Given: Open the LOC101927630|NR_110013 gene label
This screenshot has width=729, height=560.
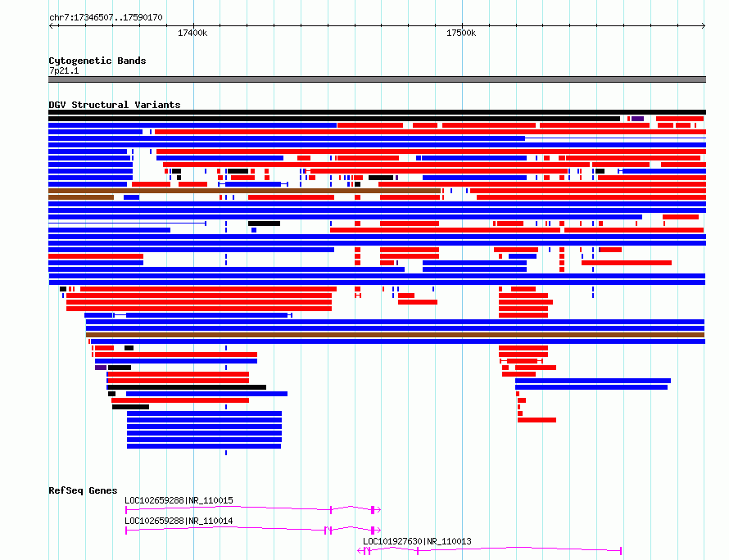Looking at the screenshot, I should (x=417, y=541).
